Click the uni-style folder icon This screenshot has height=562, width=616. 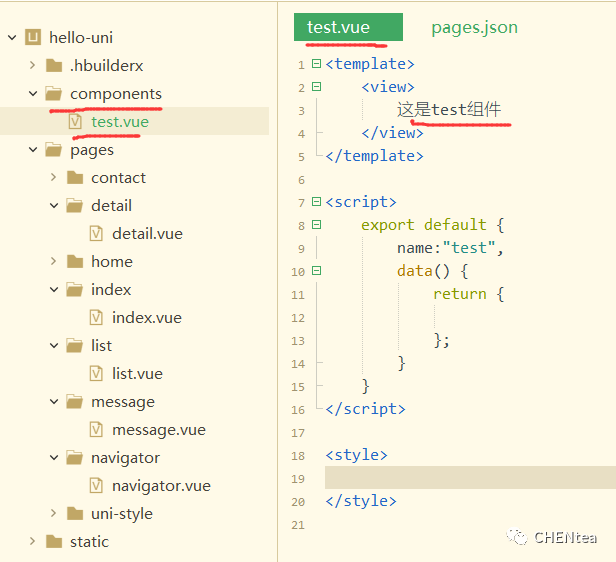75,514
